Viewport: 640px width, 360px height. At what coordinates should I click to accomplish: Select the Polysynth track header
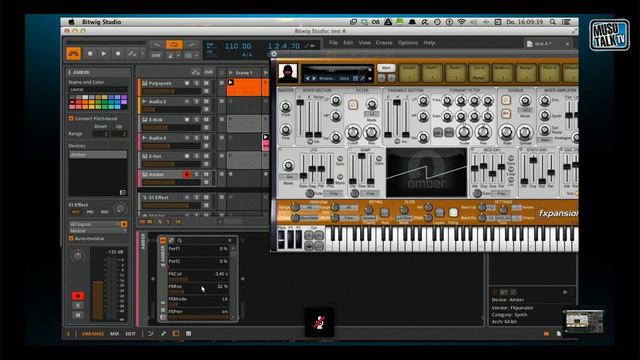(160, 83)
